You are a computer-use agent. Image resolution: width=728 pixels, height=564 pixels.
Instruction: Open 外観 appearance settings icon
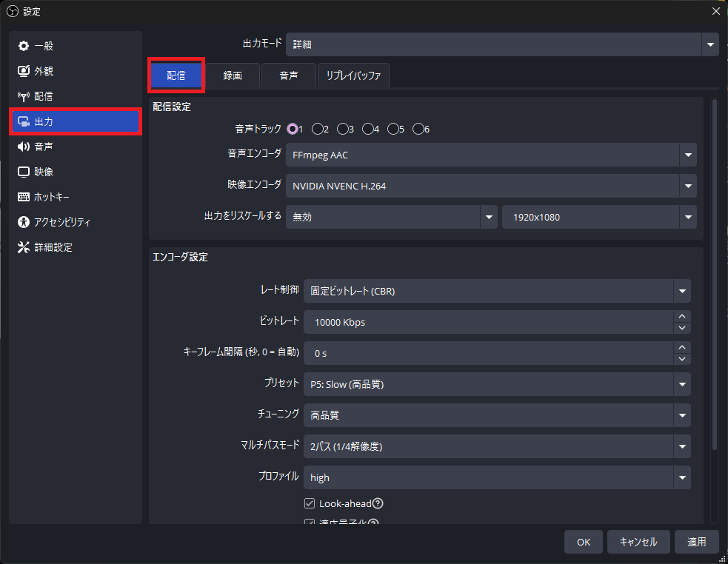pyautogui.click(x=24, y=71)
